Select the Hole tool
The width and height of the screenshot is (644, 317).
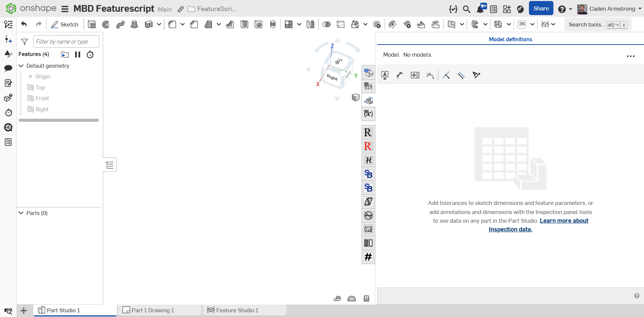[259, 24]
